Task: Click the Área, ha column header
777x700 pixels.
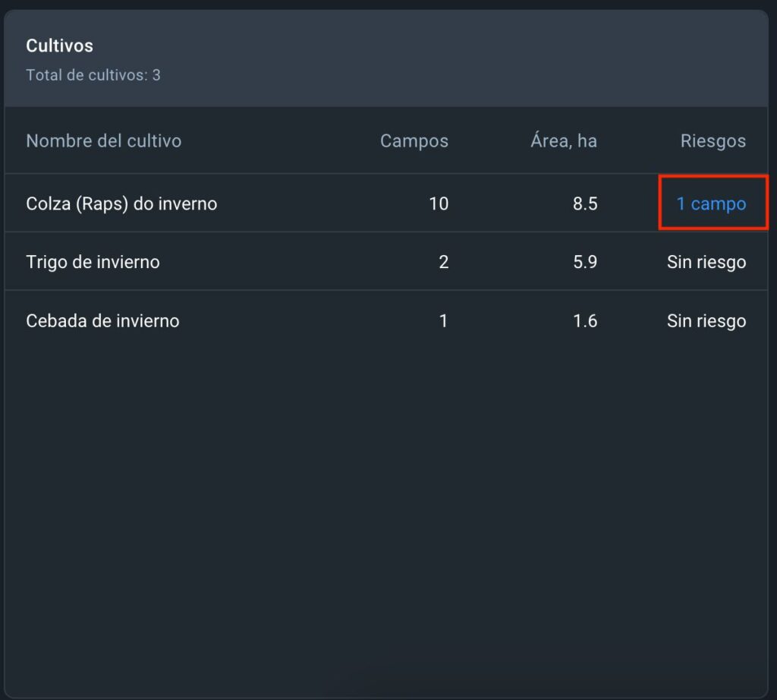Action: pyautogui.click(x=563, y=140)
